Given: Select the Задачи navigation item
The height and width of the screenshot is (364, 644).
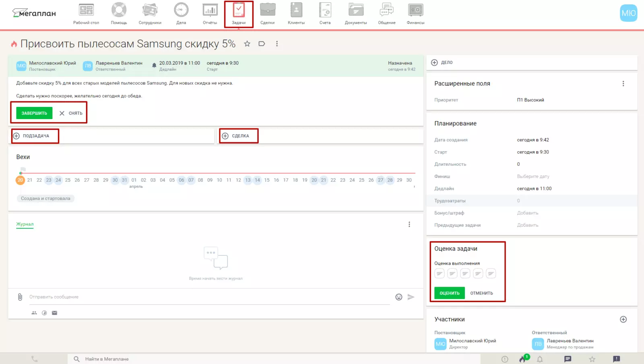Looking at the screenshot, I should (239, 14).
